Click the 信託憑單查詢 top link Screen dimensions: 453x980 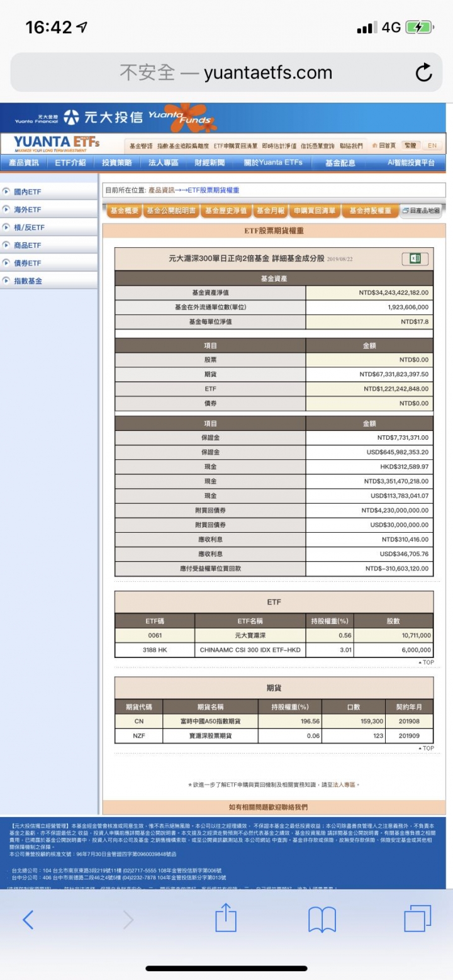pyautogui.click(x=318, y=146)
